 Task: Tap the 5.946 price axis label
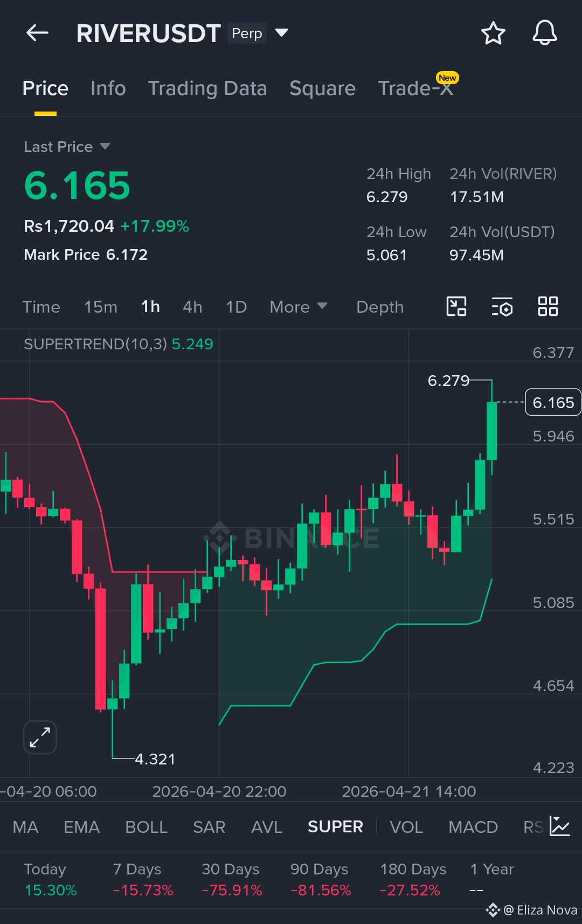click(x=553, y=436)
